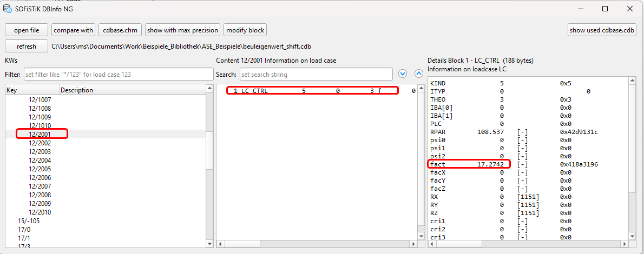Click 'show with max precision' button
The image size is (644, 254).
[183, 30]
